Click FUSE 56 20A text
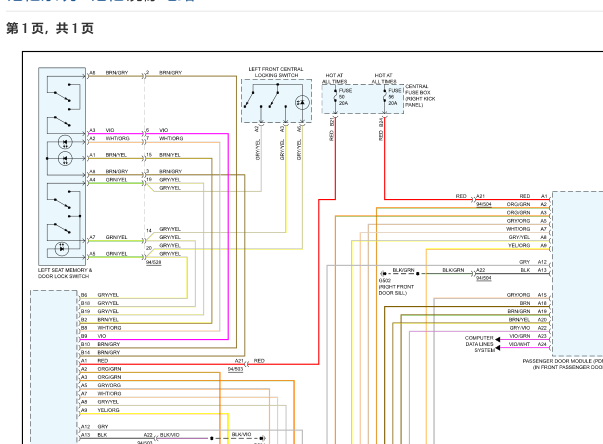 click(x=395, y=97)
